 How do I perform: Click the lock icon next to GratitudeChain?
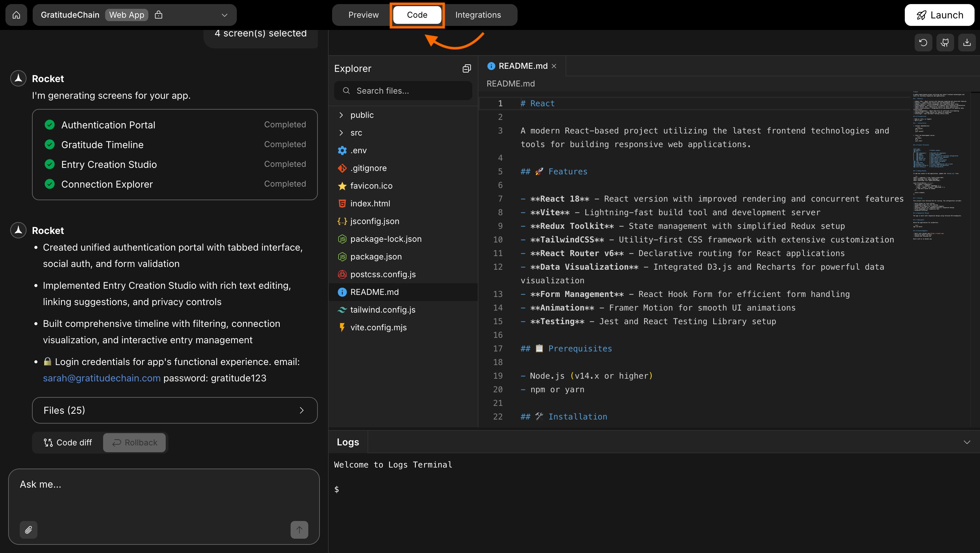coord(159,14)
